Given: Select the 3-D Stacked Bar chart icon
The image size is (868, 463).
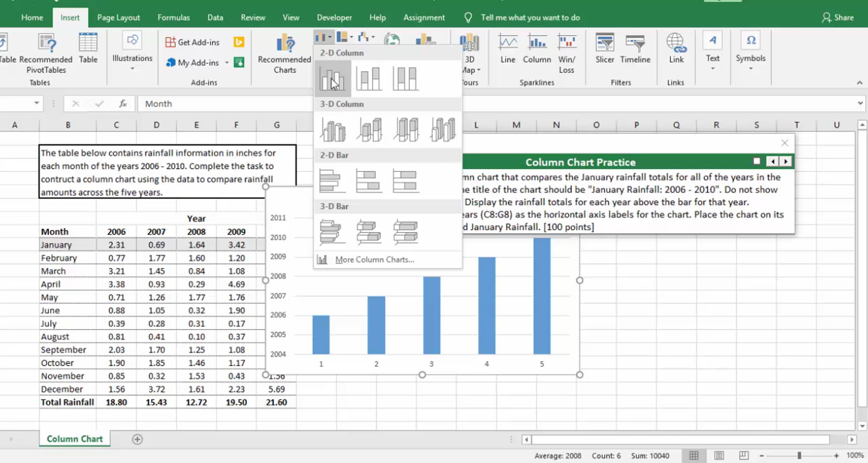Looking at the screenshot, I should point(369,232).
